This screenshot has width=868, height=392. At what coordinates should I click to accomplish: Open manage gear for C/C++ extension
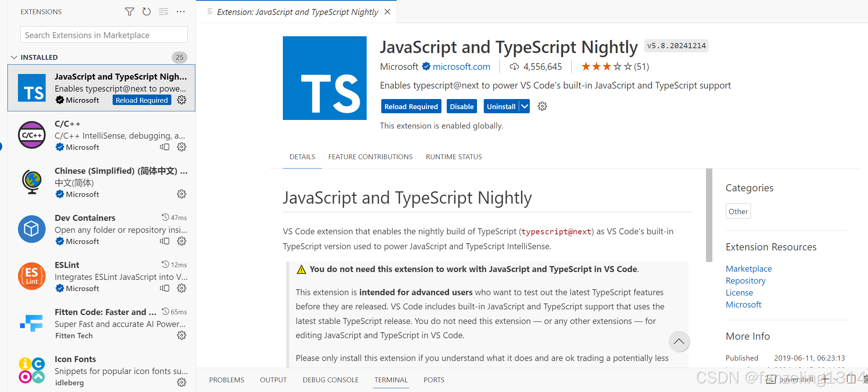[182, 147]
